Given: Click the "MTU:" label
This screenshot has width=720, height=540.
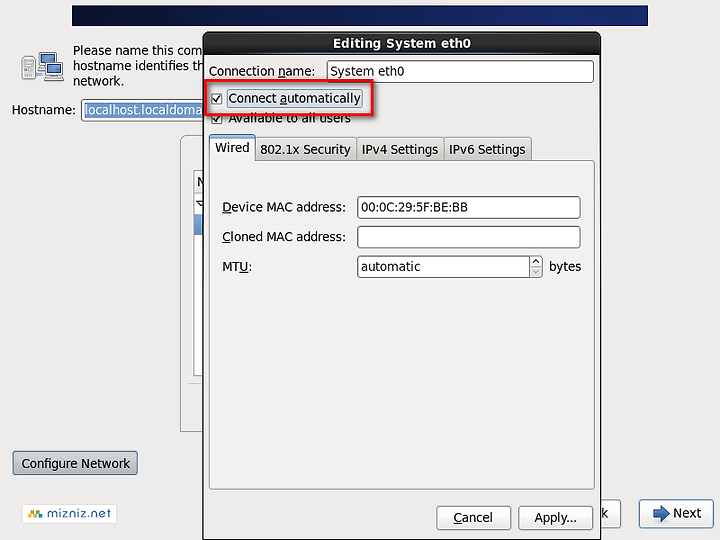Looking at the screenshot, I should coord(236,267).
